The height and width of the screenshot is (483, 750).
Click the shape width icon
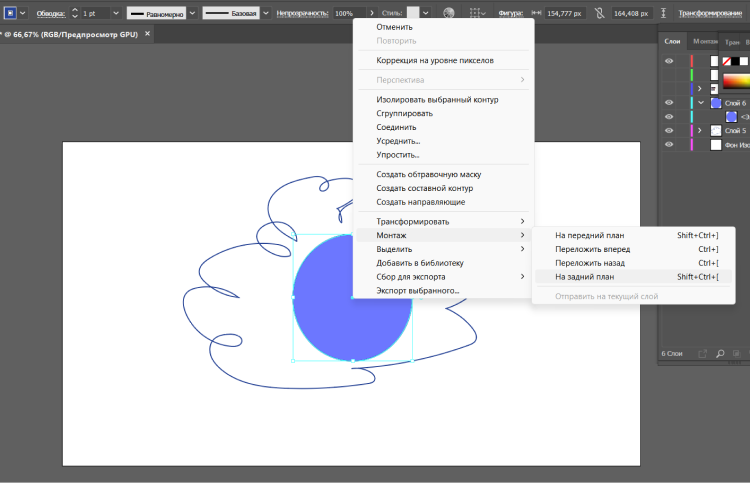point(537,13)
